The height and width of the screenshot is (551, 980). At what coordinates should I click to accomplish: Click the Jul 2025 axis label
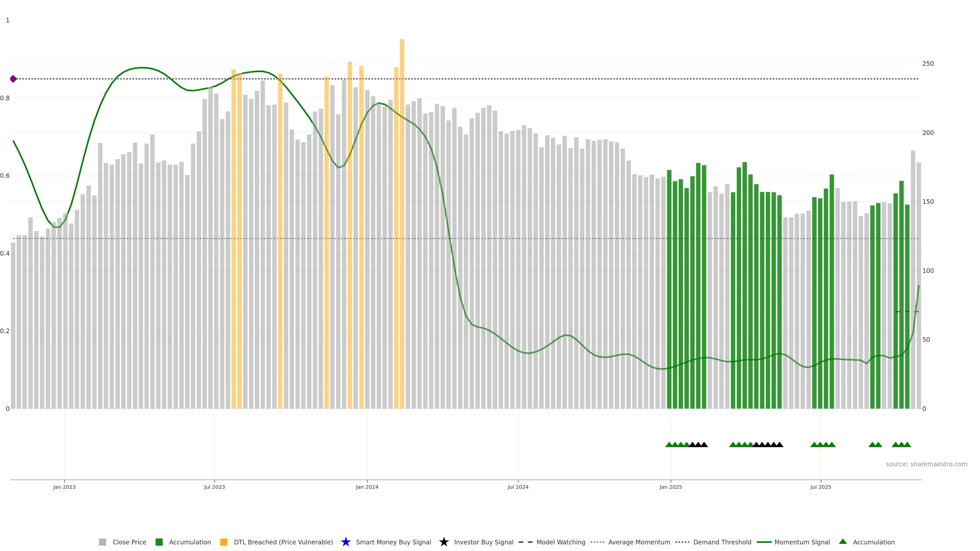click(820, 487)
